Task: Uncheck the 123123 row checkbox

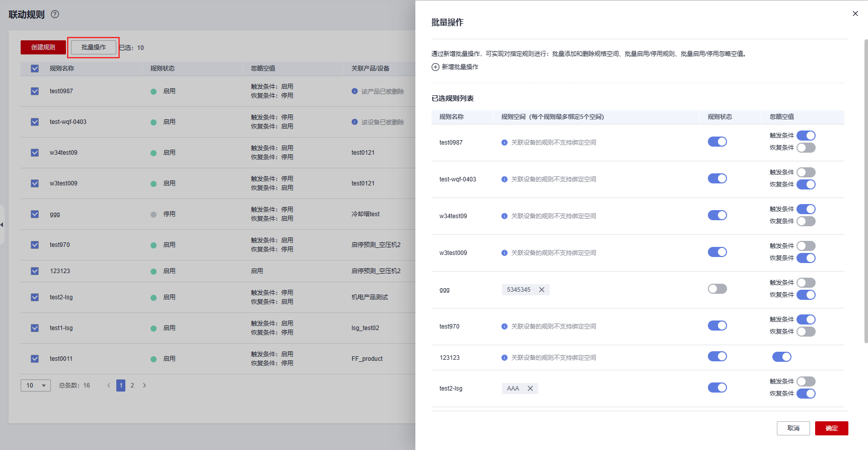Action: pos(35,271)
